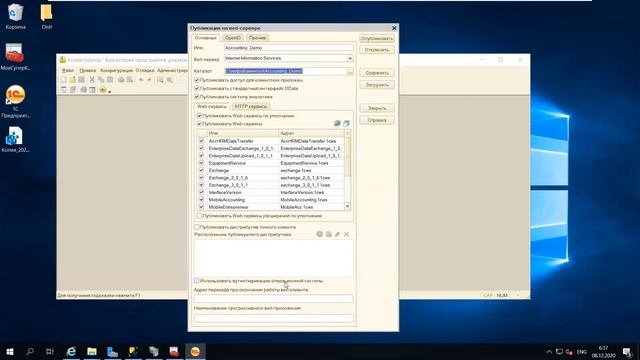The width and height of the screenshot is (640, 360).
Task: Toggle publish Web services by default checkbox
Action: [199, 116]
